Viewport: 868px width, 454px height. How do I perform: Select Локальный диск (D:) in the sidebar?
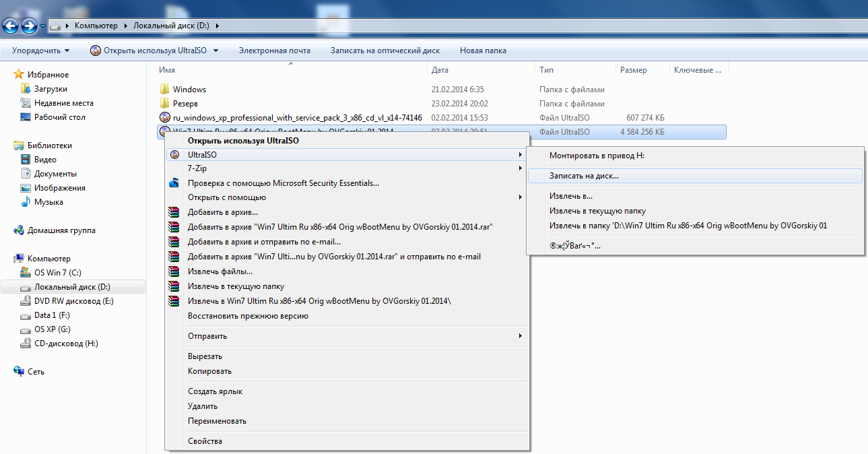click(x=73, y=287)
